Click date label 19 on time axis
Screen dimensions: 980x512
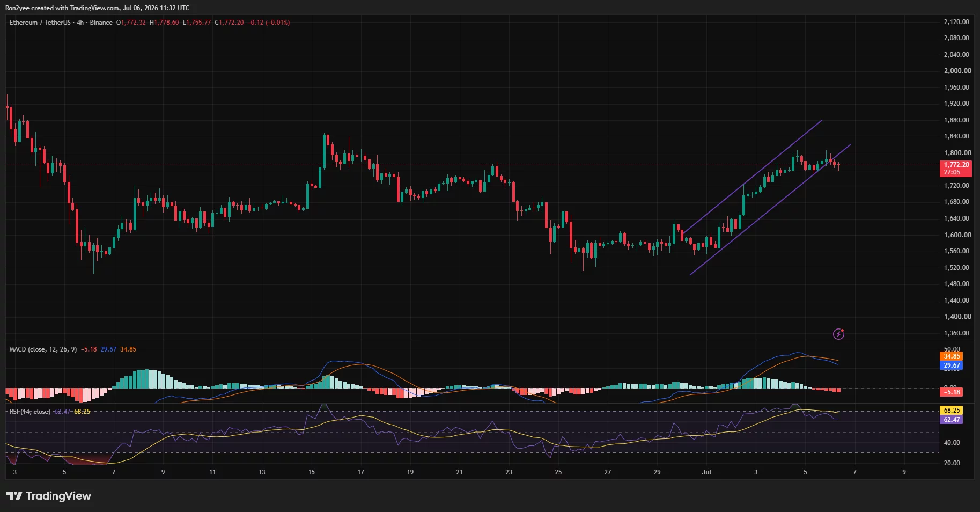tap(410, 472)
